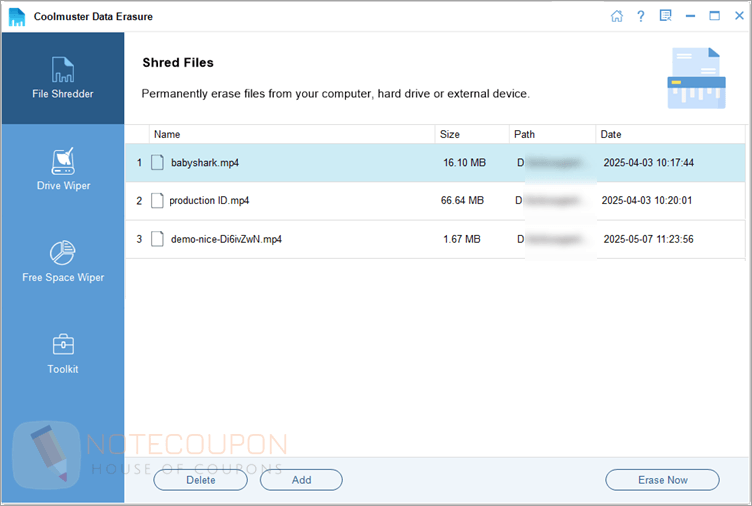The height and width of the screenshot is (506, 752).
Task: Click the production ID.mp4 file icon
Action: 157,200
